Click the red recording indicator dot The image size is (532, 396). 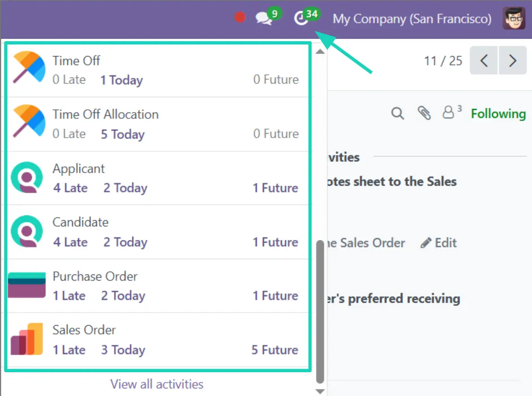coord(240,17)
